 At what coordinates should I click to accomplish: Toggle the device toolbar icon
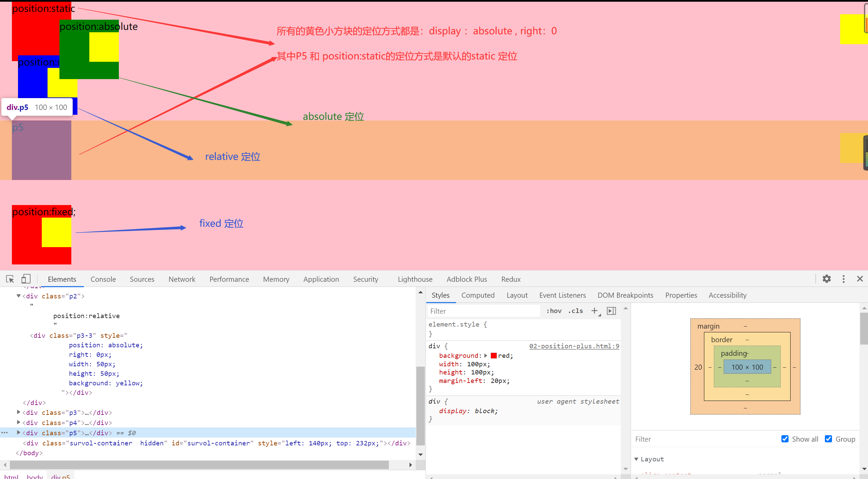[x=26, y=279]
